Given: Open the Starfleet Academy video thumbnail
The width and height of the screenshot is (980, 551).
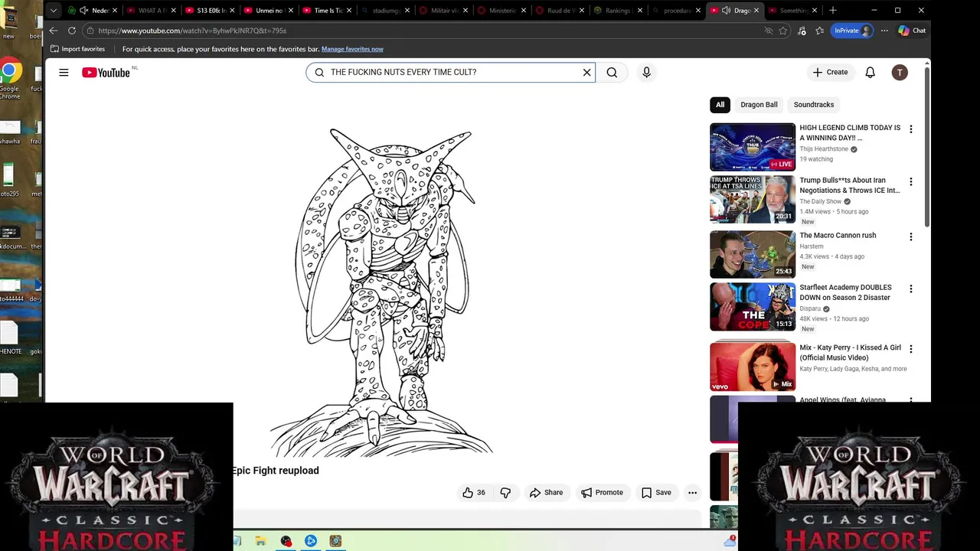Looking at the screenshot, I should coord(753,307).
